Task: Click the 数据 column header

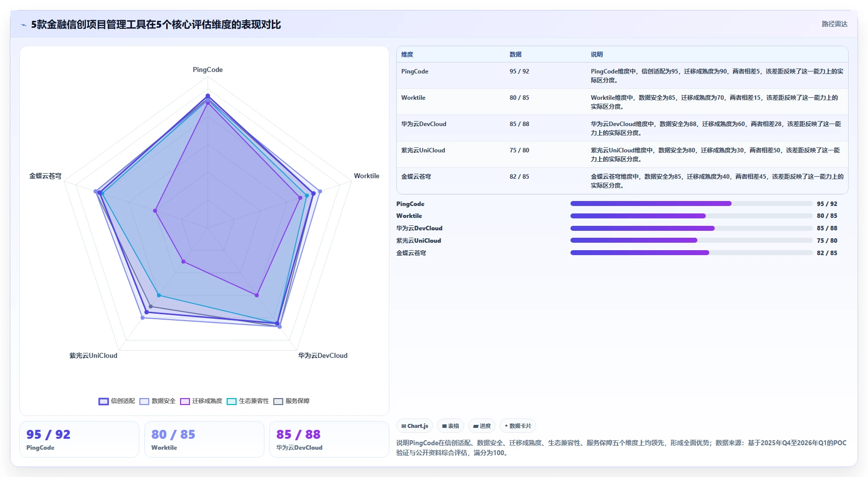Action: coord(515,55)
